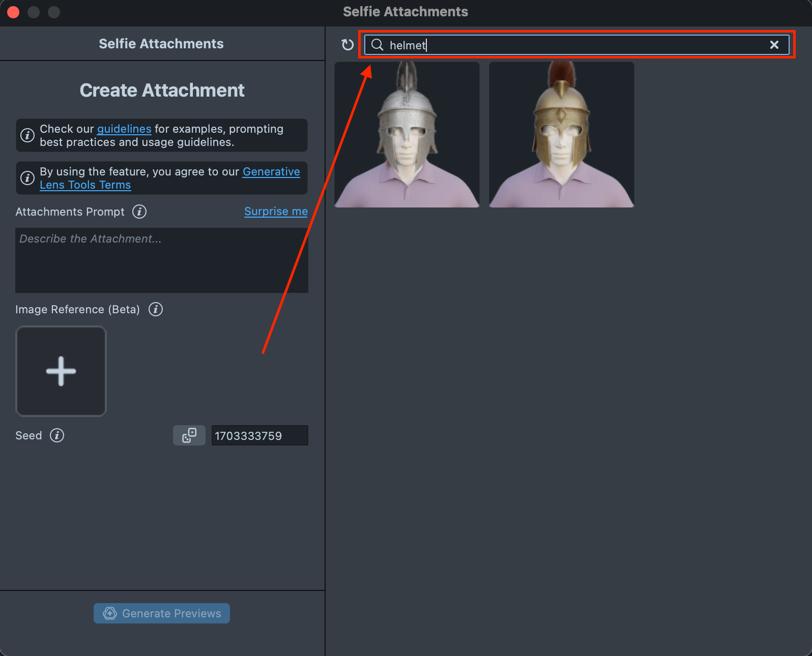Click the refresh icon beside the search bar
812x656 pixels.
(x=347, y=45)
